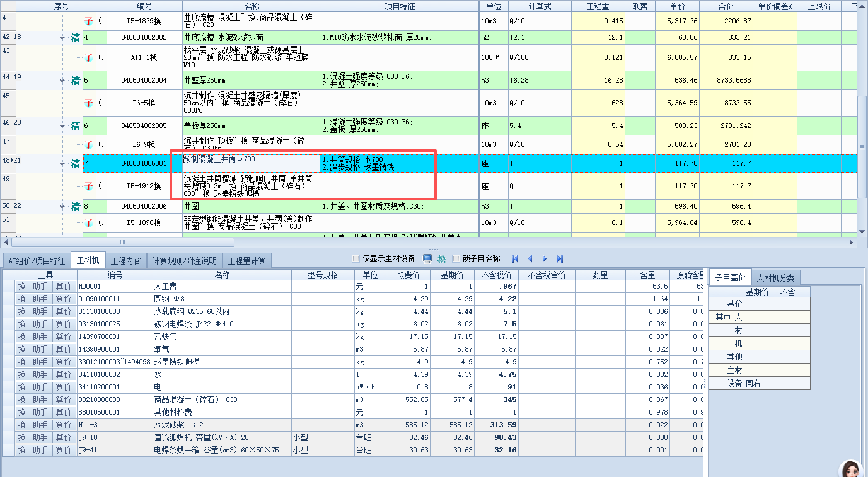Switch to AI组价/项目特征 tab

[x=37, y=261]
